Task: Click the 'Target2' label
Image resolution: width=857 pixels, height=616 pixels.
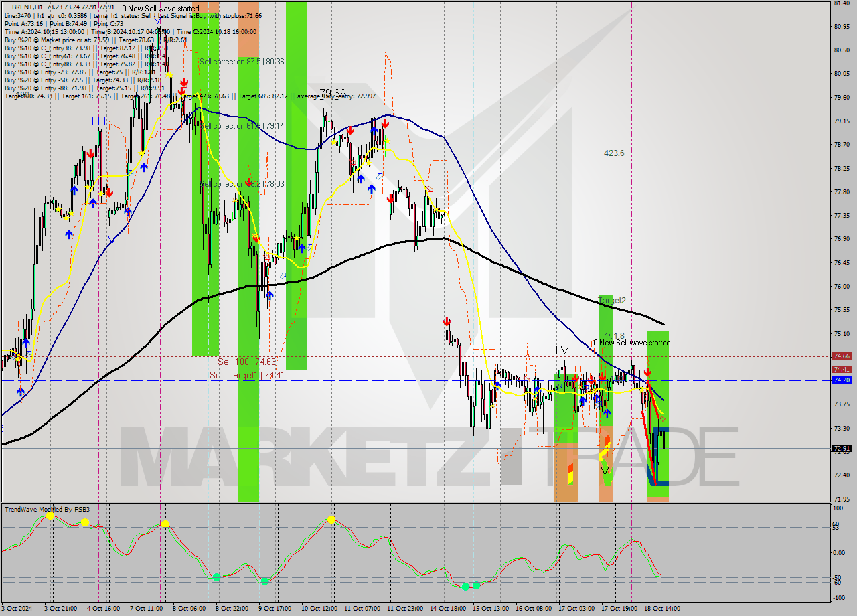Action: (x=612, y=301)
